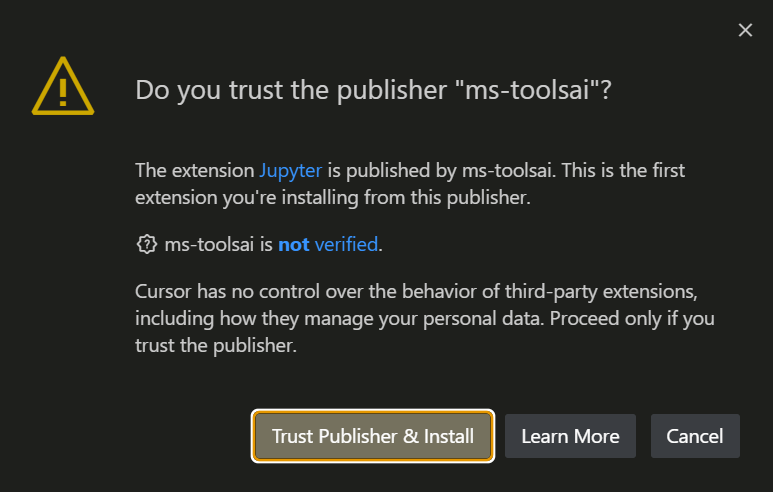Close the trust publisher dialog with X

coord(745,30)
